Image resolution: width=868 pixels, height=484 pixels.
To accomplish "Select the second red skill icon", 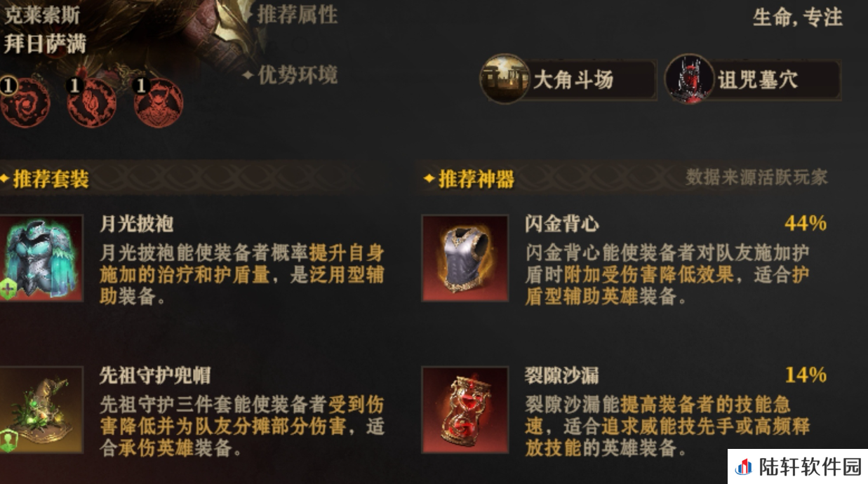I will [x=91, y=102].
